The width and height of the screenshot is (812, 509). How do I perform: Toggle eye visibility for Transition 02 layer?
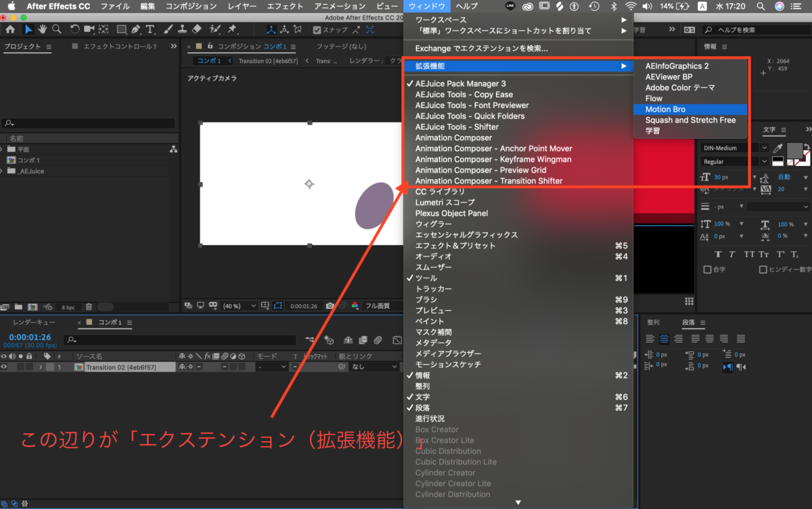click(x=5, y=367)
